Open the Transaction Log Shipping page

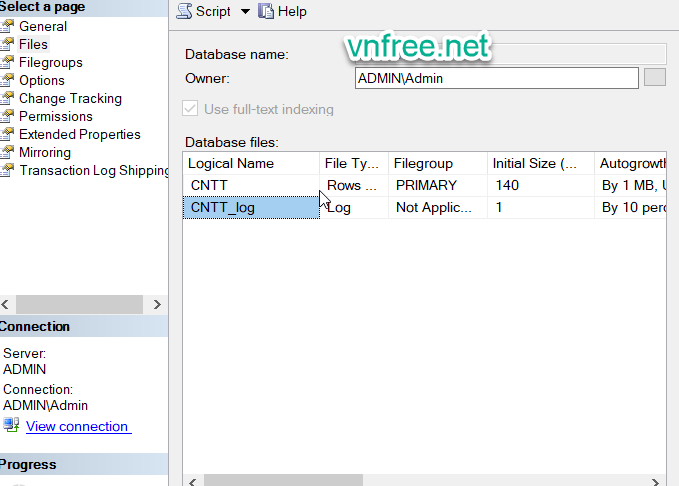tap(94, 170)
